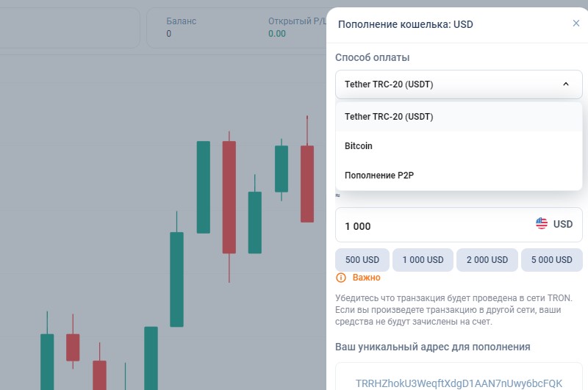The image size is (588, 390).
Task: Set amount to 500 USD
Action: (x=362, y=260)
